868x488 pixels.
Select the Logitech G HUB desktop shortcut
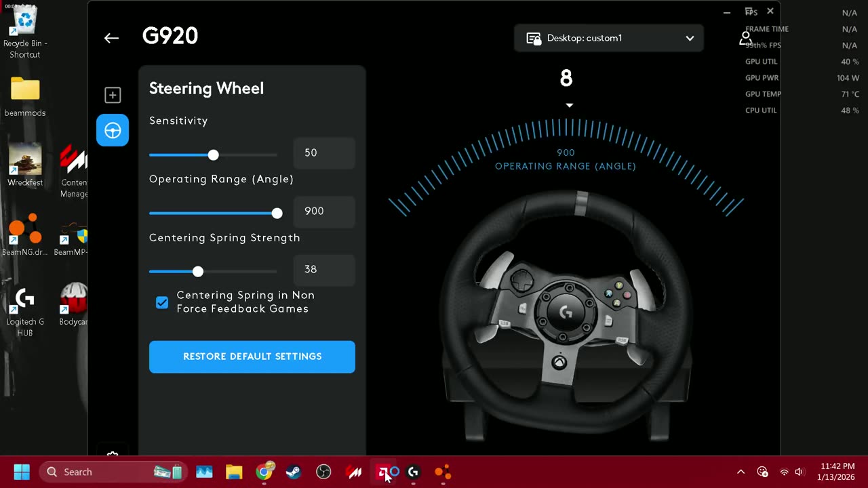25,312
